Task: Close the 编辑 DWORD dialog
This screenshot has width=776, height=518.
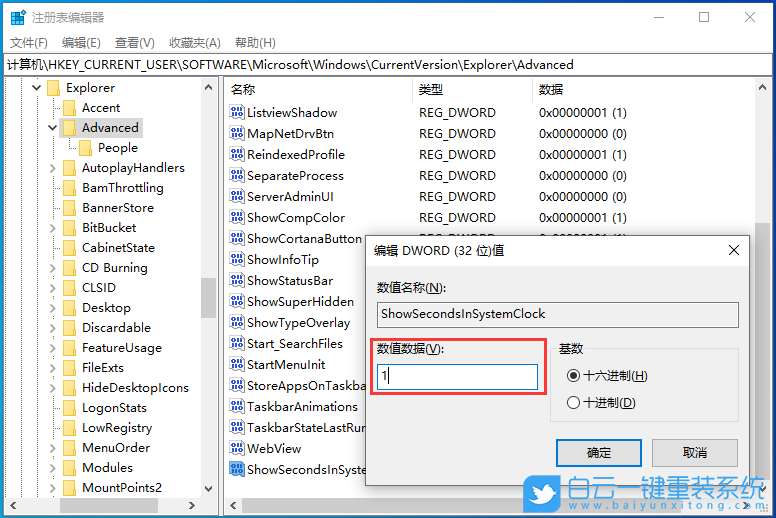Action: [x=734, y=250]
